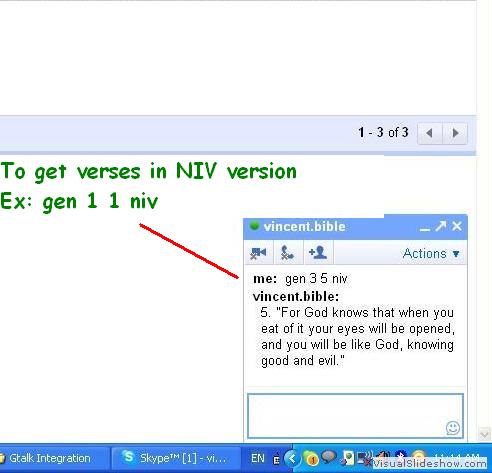Go to the newer conversations page arrow

pos(430,133)
